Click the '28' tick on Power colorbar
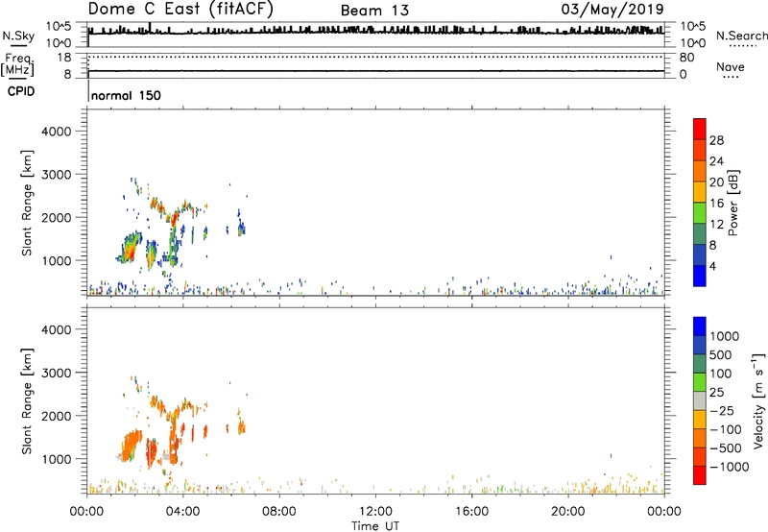768x532 pixels. tap(716, 140)
